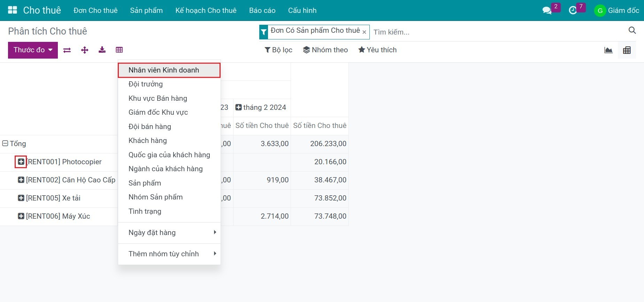Switch to graph view

[x=608, y=50]
